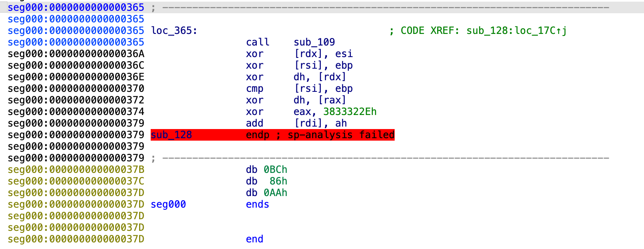Jump to the sub_128:loc_17C cross-reference

pyautogui.click(x=516, y=31)
